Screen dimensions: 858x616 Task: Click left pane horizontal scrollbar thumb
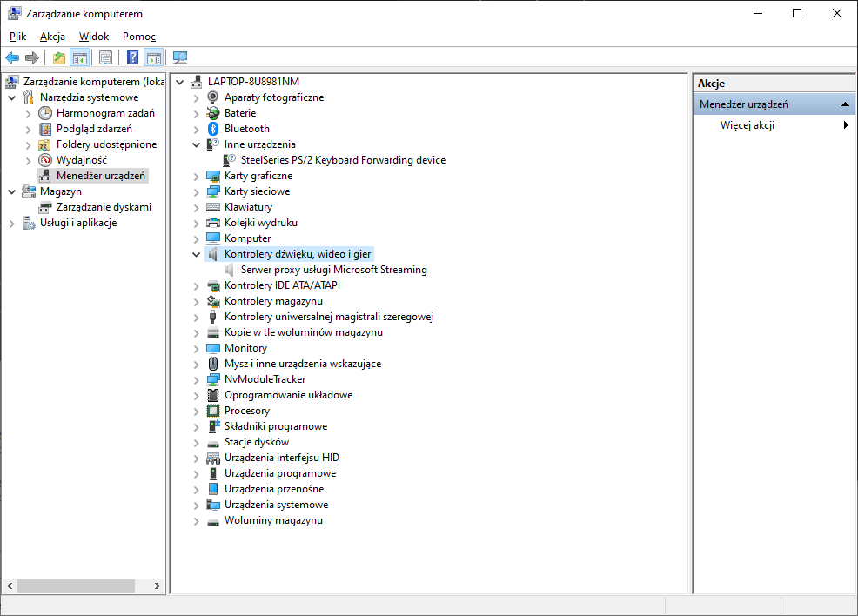point(76,586)
